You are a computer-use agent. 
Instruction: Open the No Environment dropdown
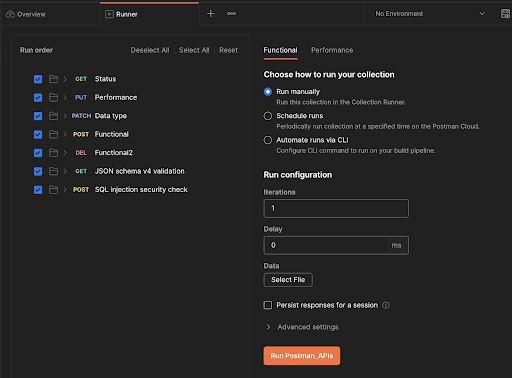click(x=430, y=14)
